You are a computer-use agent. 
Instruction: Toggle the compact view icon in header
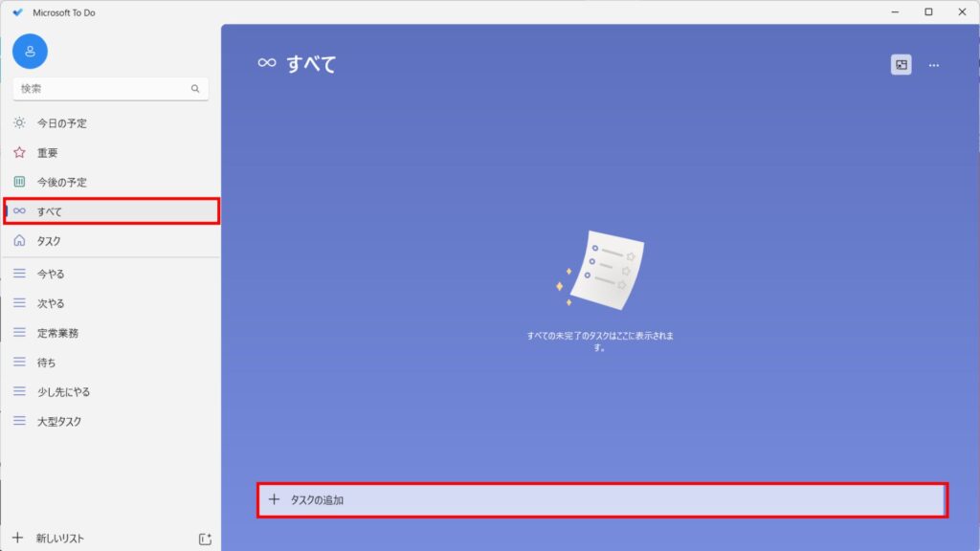(901, 65)
